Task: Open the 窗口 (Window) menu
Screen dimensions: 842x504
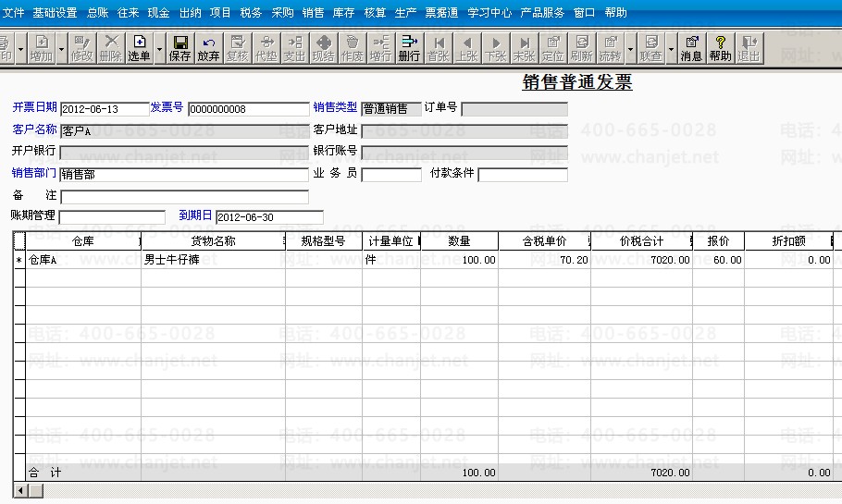Action: [584, 12]
